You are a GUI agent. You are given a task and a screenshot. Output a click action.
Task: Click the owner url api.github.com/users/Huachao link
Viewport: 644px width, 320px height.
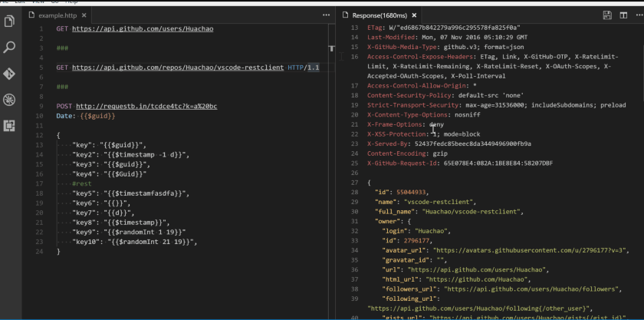pos(477,270)
